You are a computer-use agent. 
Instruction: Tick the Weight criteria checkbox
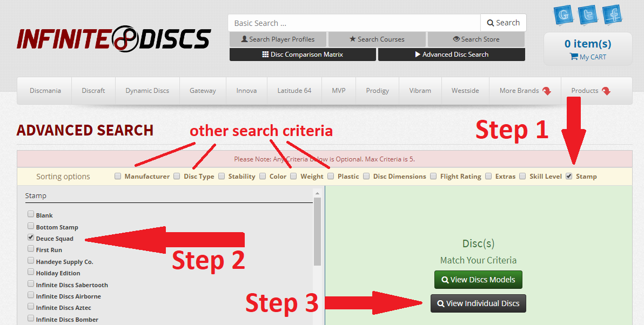tap(293, 176)
